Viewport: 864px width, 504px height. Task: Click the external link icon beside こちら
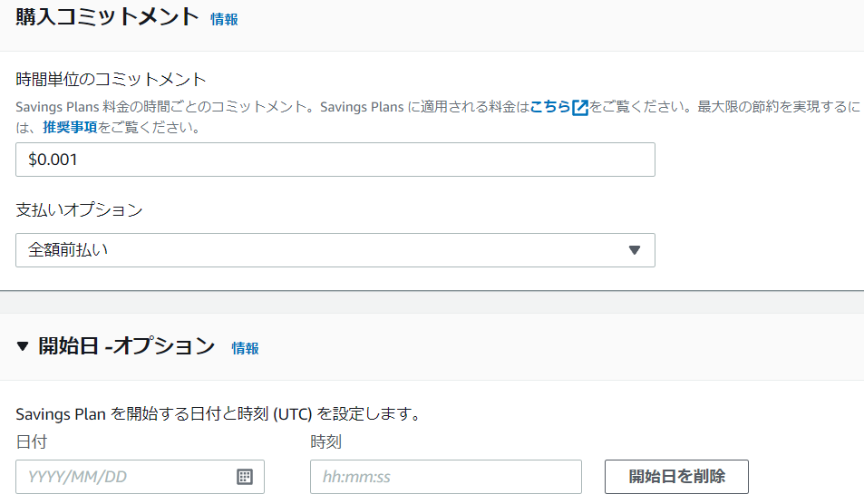tap(580, 107)
